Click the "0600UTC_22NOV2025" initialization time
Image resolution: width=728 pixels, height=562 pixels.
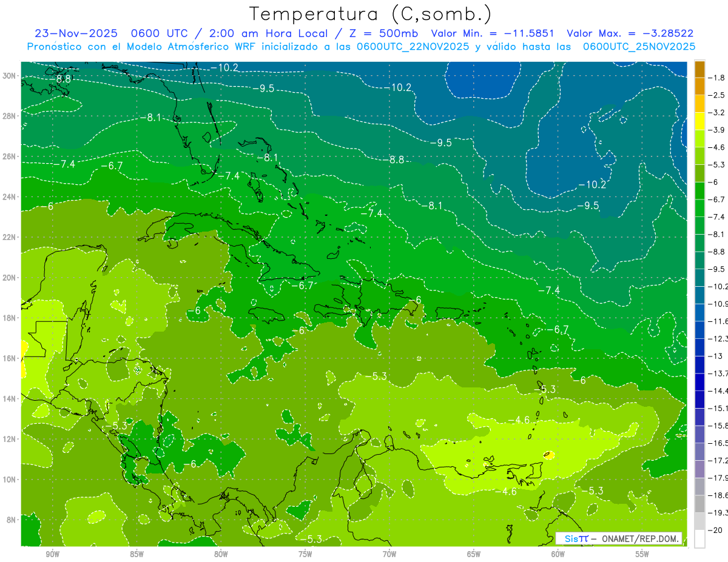pos(413,47)
